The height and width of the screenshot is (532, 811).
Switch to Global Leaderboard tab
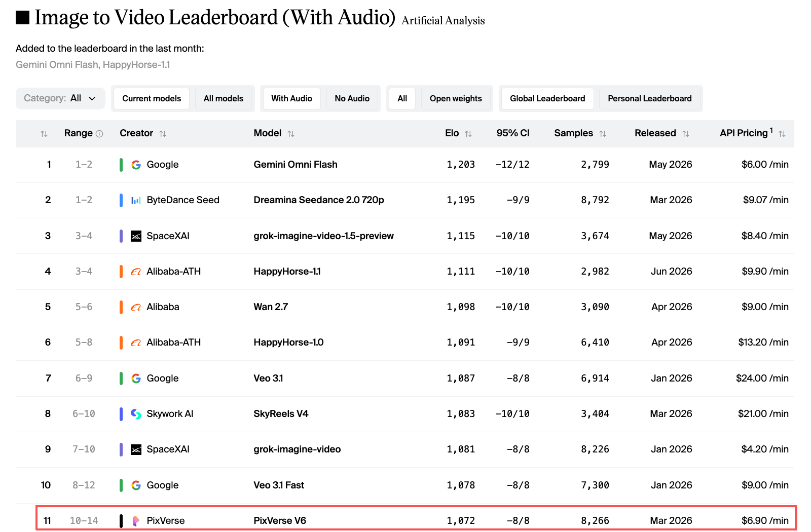(x=547, y=98)
